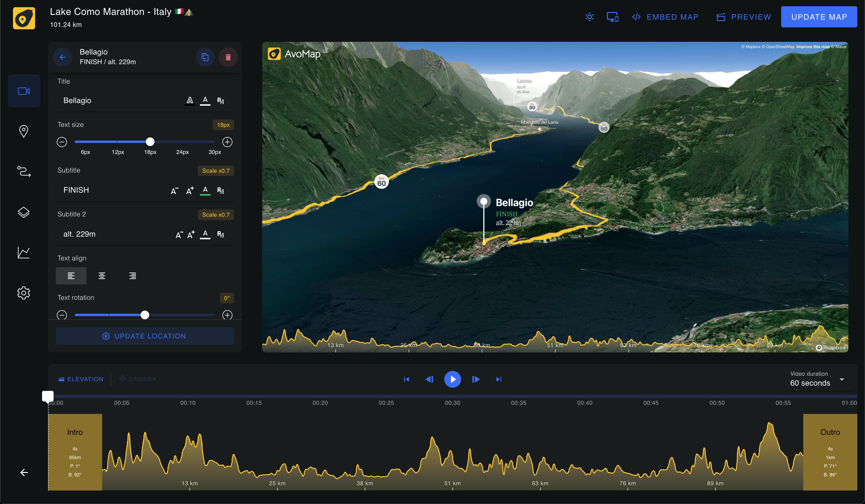Play the video animation

point(452,379)
